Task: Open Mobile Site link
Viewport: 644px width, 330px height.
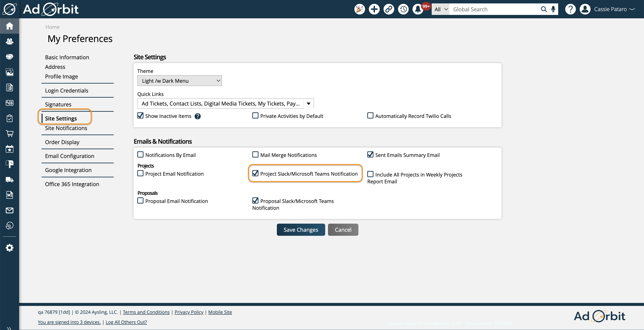Action: click(220, 312)
